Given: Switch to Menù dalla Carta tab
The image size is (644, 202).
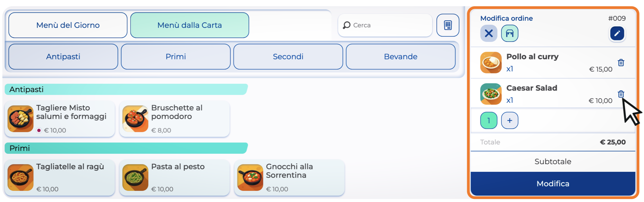Looking at the screenshot, I should pyautogui.click(x=189, y=25).
